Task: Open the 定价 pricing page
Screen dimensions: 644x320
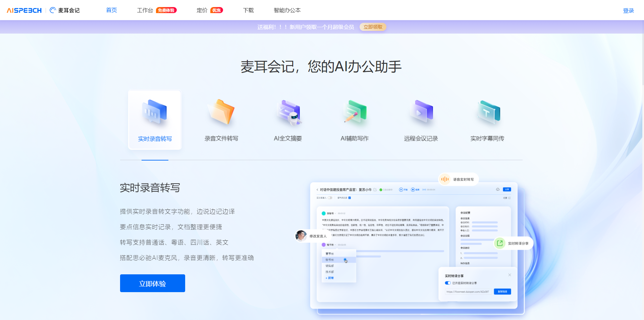Action: (x=202, y=10)
